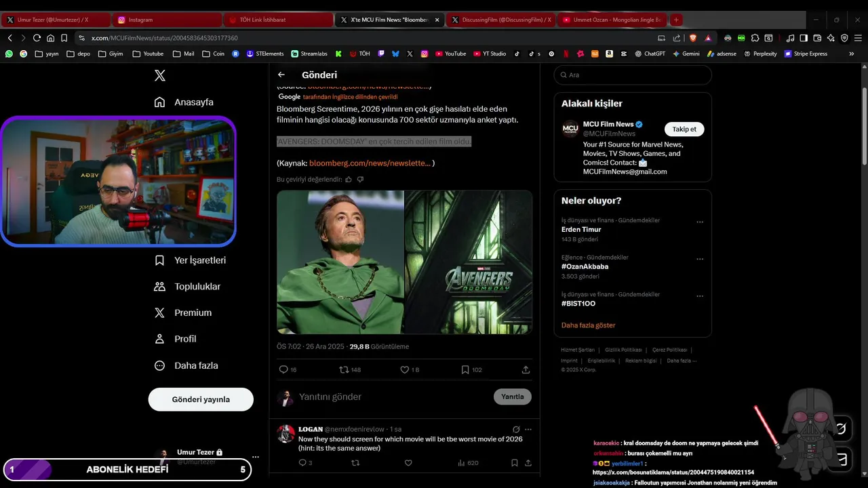The image size is (868, 488).
Task: Open Anasayfa home in sidebar
Action: point(184,102)
